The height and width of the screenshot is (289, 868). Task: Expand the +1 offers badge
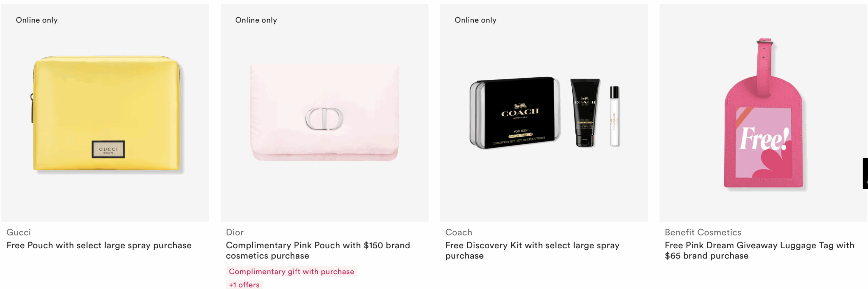[x=244, y=284]
